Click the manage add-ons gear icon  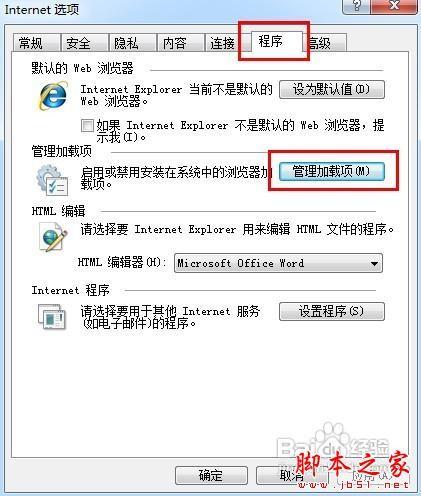pos(52,180)
